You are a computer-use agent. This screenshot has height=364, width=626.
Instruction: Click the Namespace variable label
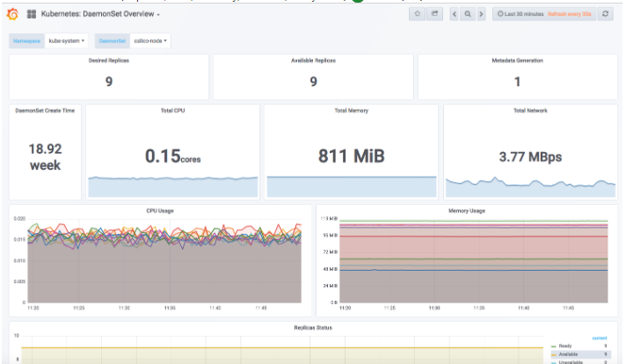pyautogui.click(x=26, y=40)
